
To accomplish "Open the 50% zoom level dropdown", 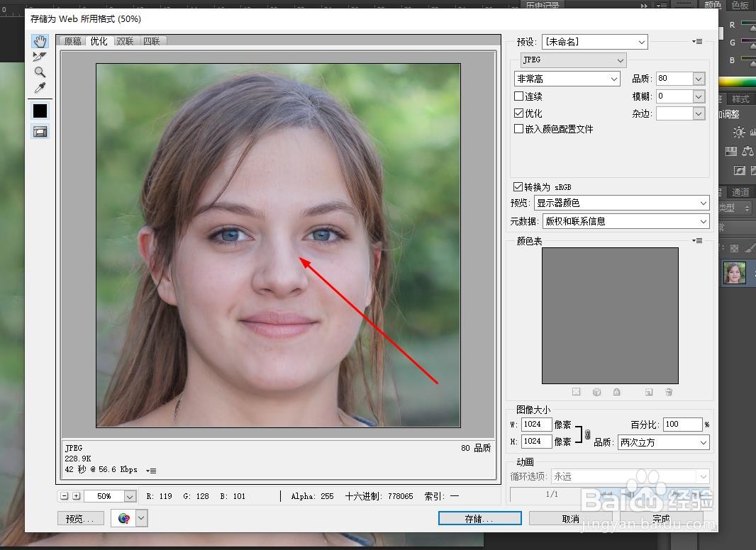I will point(130,496).
